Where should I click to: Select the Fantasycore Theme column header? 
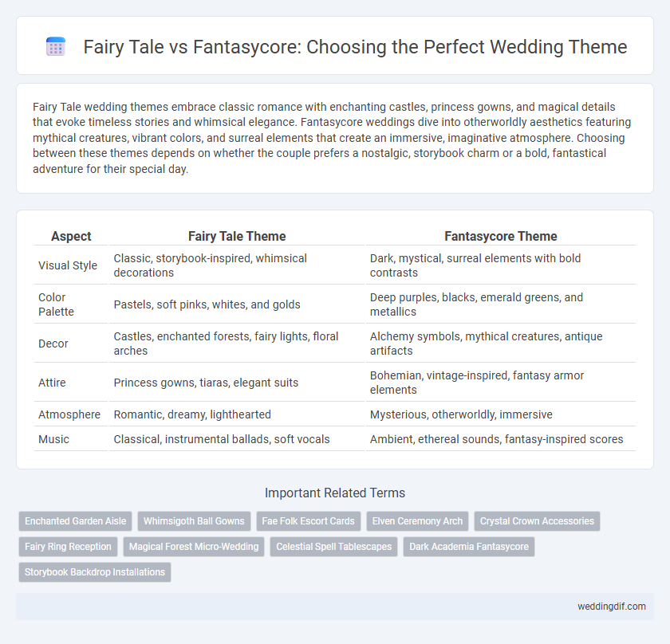click(x=500, y=236)
